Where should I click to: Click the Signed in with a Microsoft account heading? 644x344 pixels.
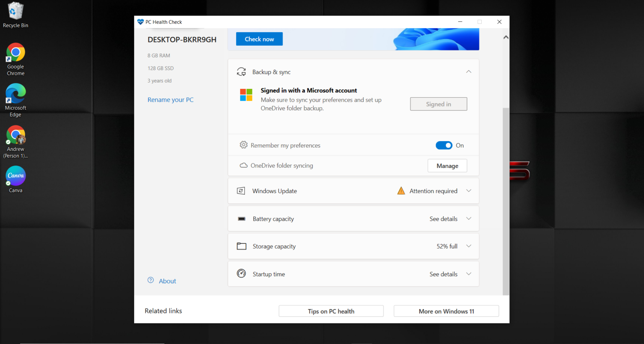(309, 91)
